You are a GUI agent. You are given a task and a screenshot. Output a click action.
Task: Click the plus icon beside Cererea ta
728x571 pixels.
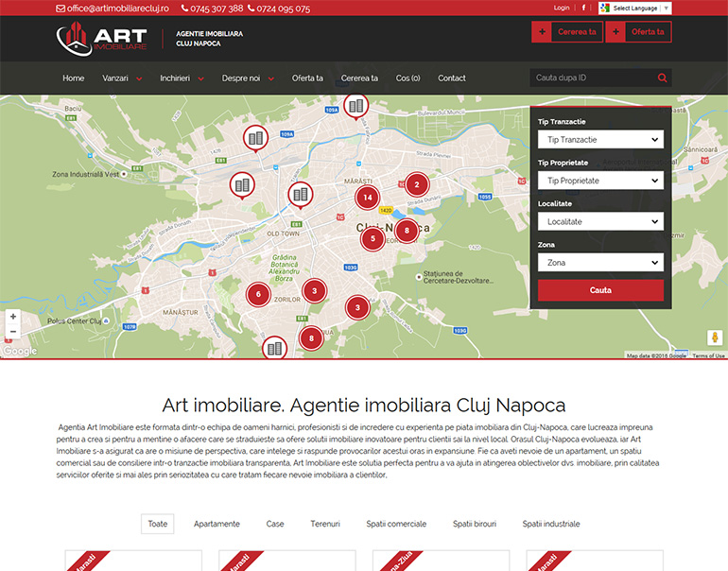(x=542, y=32)
